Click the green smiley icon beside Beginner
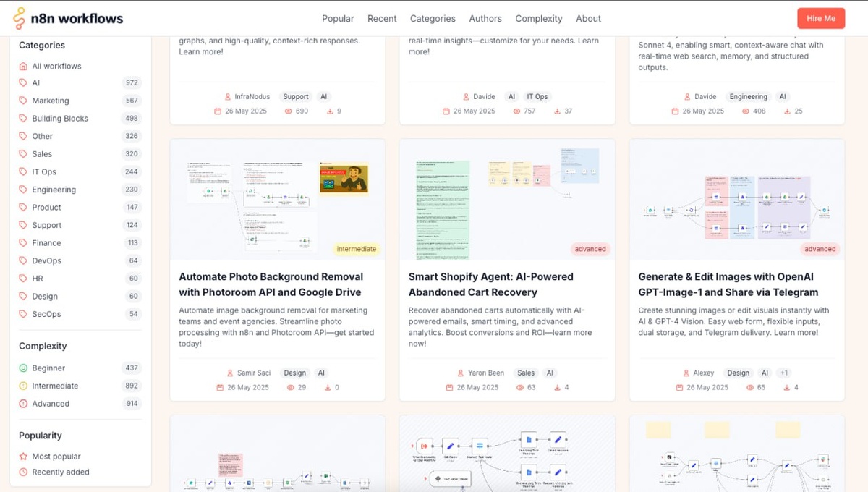Image resolution: width=868 pixels, height=492 pixels. (x=24, y=368)
